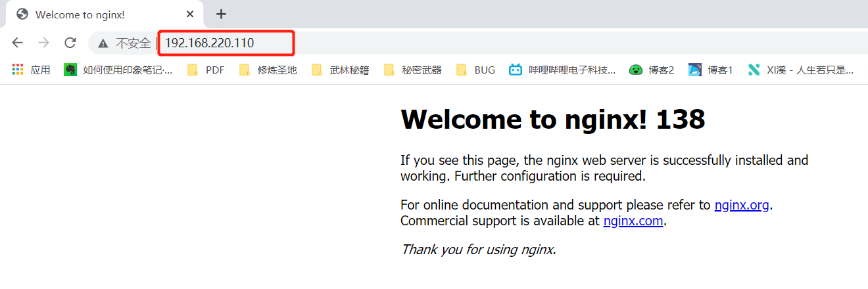
Task: Open the 哔哩哔哩电子科技 bookmark
Action: point(562,70)
